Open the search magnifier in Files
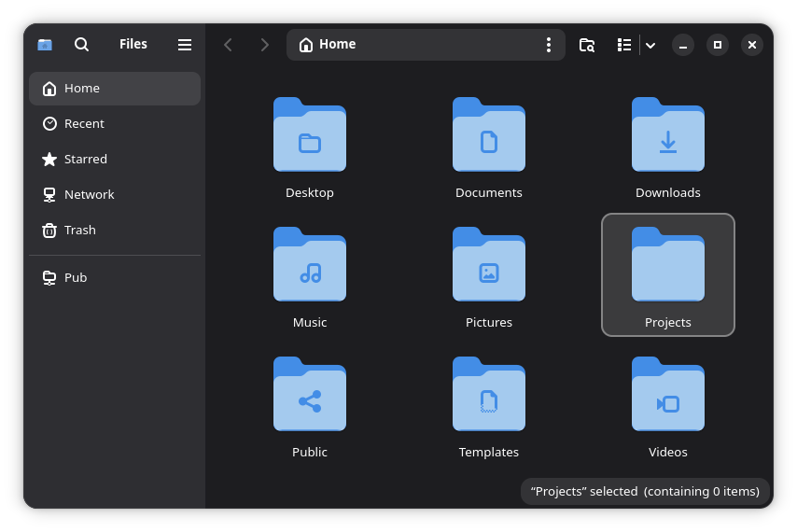This screenshot has height=532, width=797. coord(81,45)
